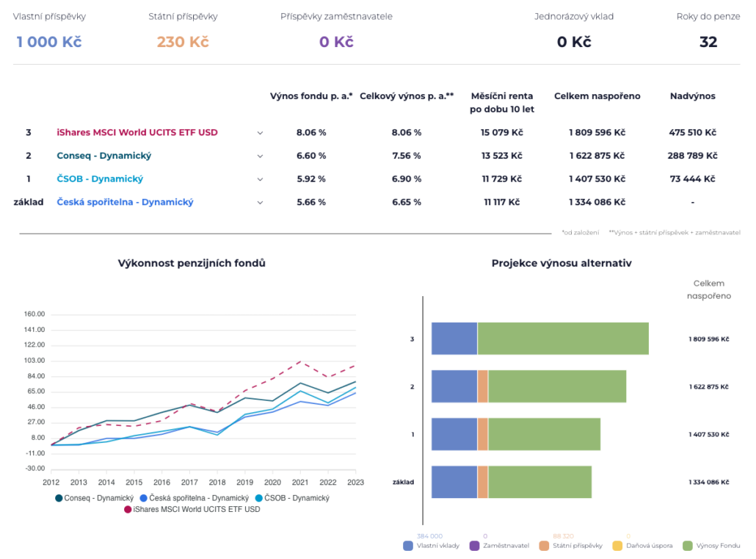Click the Roky do penze value 32

(x=708, y=42)
